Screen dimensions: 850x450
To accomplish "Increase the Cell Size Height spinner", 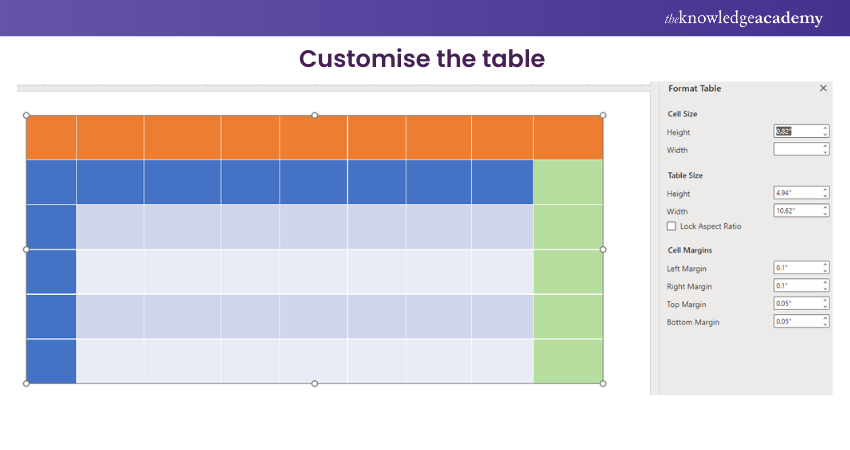I will (825, 128).
